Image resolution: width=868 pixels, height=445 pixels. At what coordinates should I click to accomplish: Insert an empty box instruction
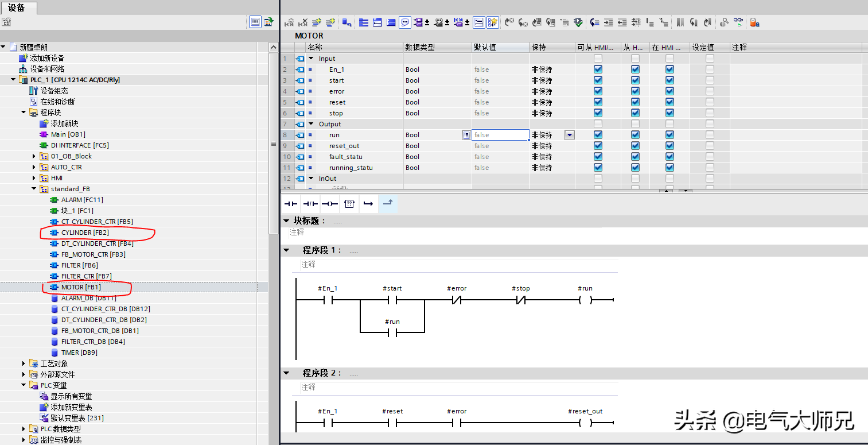coord(349,204)
